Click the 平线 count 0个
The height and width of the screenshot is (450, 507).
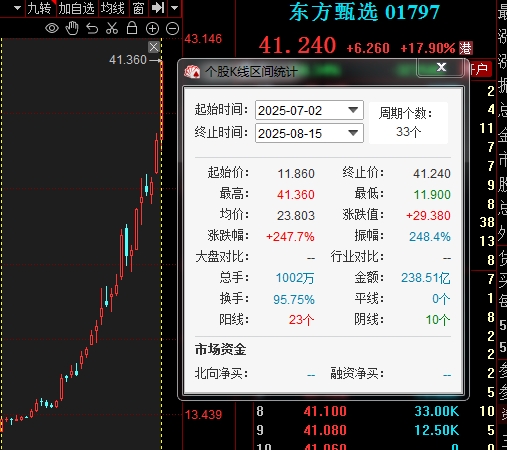tap(441, 299)
